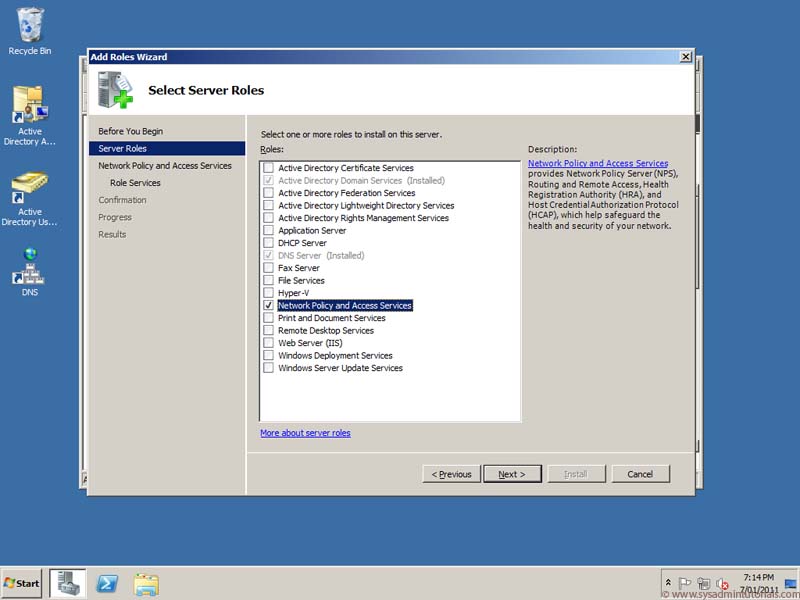Open Windows Explorer from the taskbar

pos(146,584)
